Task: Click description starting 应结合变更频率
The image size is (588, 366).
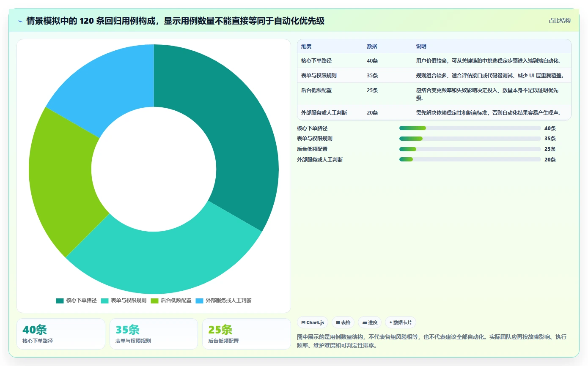Action: (487, 94)
